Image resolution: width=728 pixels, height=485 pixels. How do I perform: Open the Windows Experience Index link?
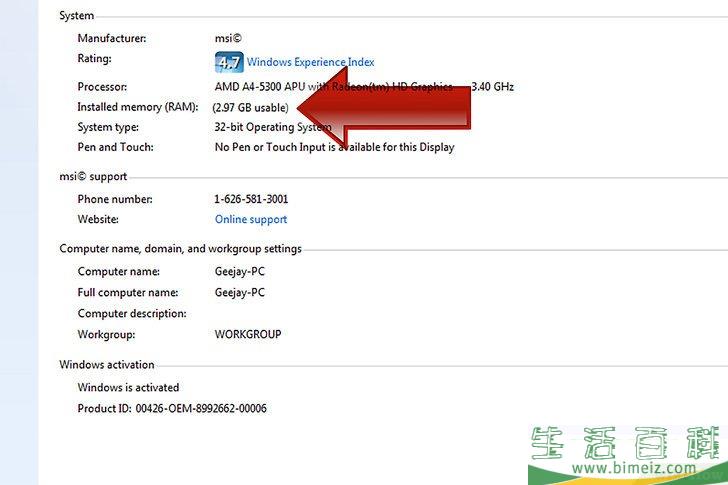(x=310, y=63)
